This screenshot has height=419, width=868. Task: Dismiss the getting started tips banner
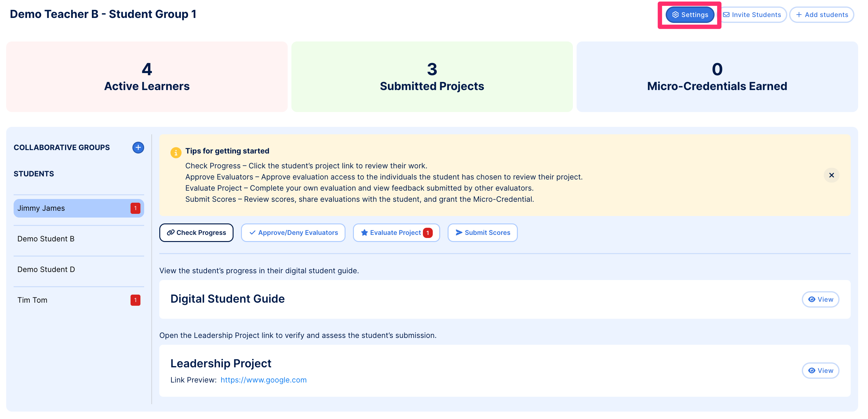click(x=831, y=175)
